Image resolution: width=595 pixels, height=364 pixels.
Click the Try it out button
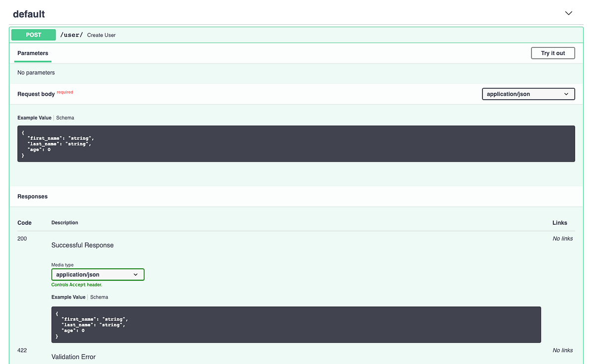click(552, 53)
